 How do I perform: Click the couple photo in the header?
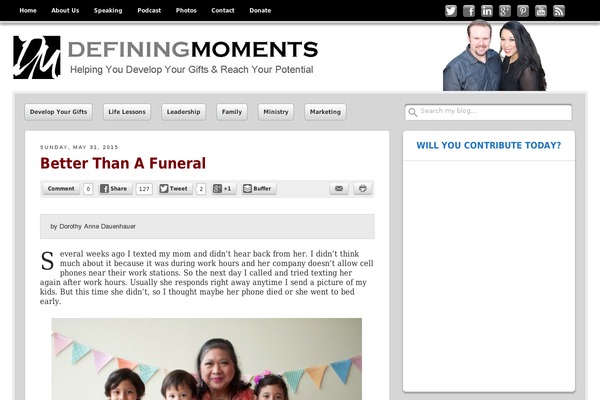tap(495, 55)
